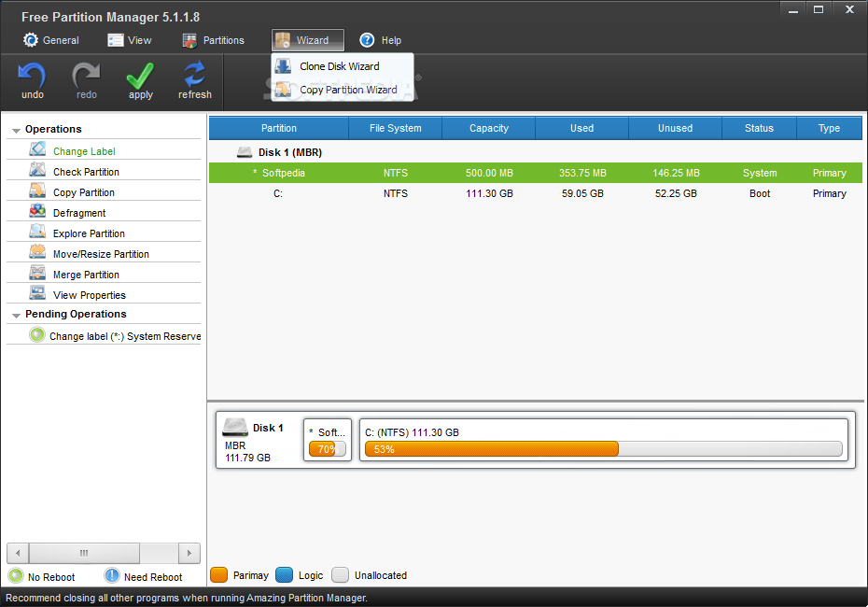Click the Logic blue legend swatch
This screenshot has height=607, width=868.
pos(284,575)
